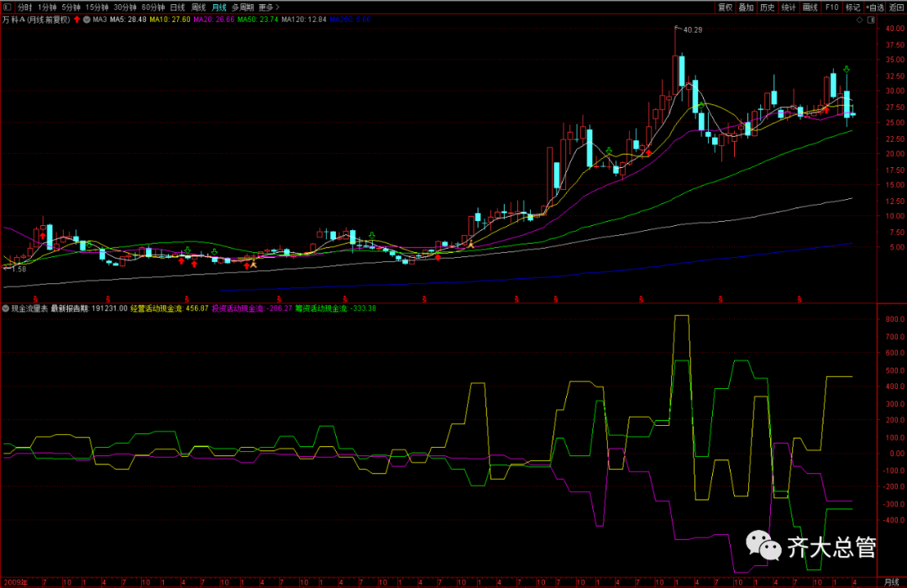The height and width of the screenshot is (588, 907).
Task: Toggle the right side panel icon
Action: coord(871,19)
